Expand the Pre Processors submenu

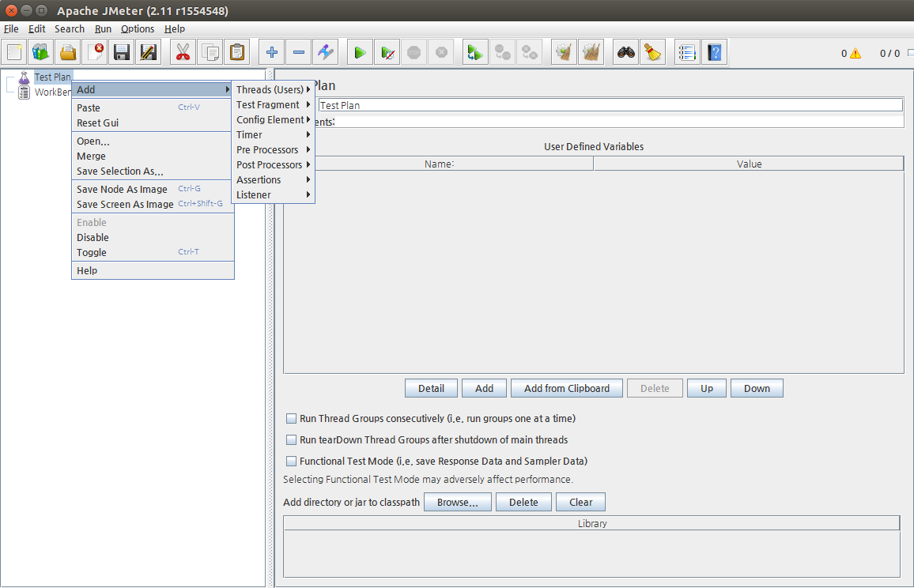coord(273,150)
